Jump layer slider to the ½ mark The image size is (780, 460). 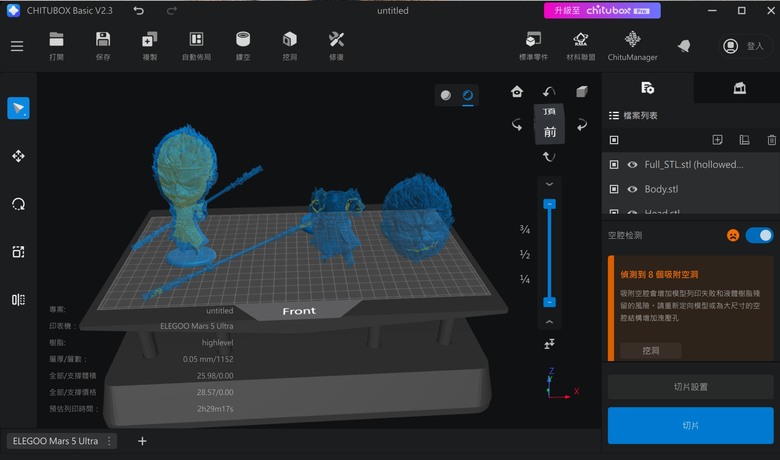(x=525, y=255)
